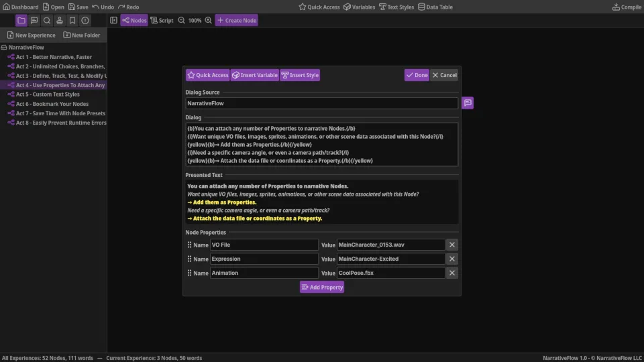The height and width of the screenshot is (362, 644).
Task: Switch to the Script view
Action: (162, 21)
